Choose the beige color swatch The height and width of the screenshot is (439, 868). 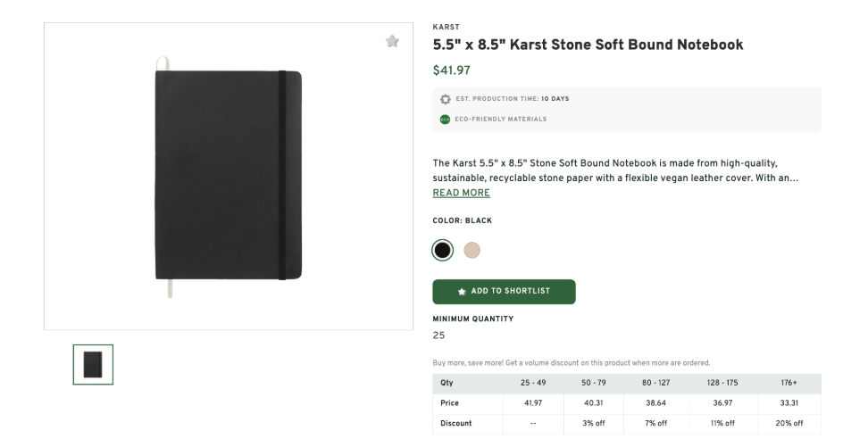click(472, 250)
